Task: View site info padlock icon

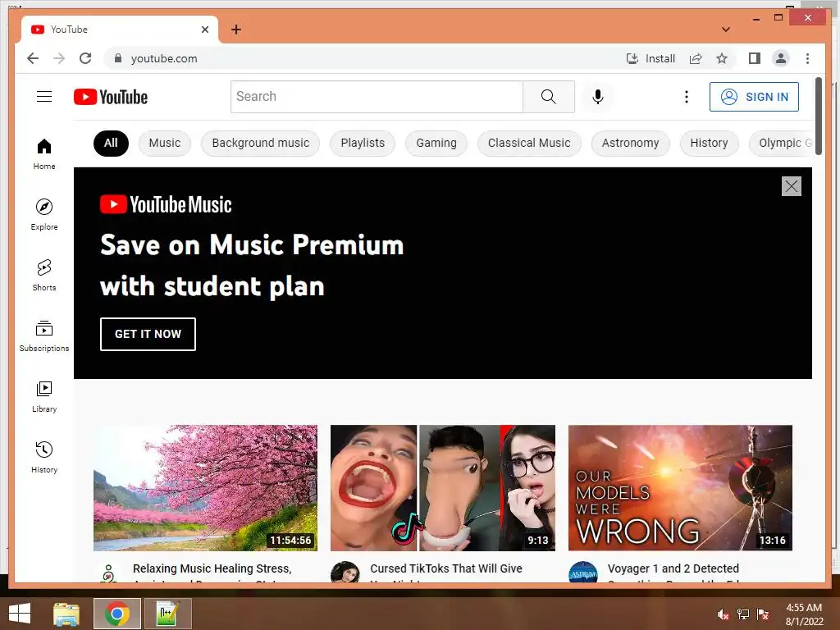Action: pos(118,58)
